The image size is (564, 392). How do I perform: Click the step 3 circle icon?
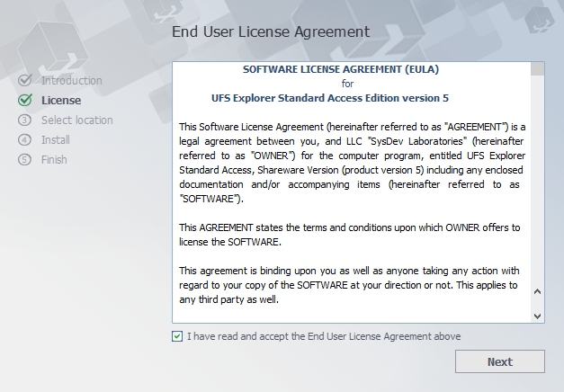point(25,120)
